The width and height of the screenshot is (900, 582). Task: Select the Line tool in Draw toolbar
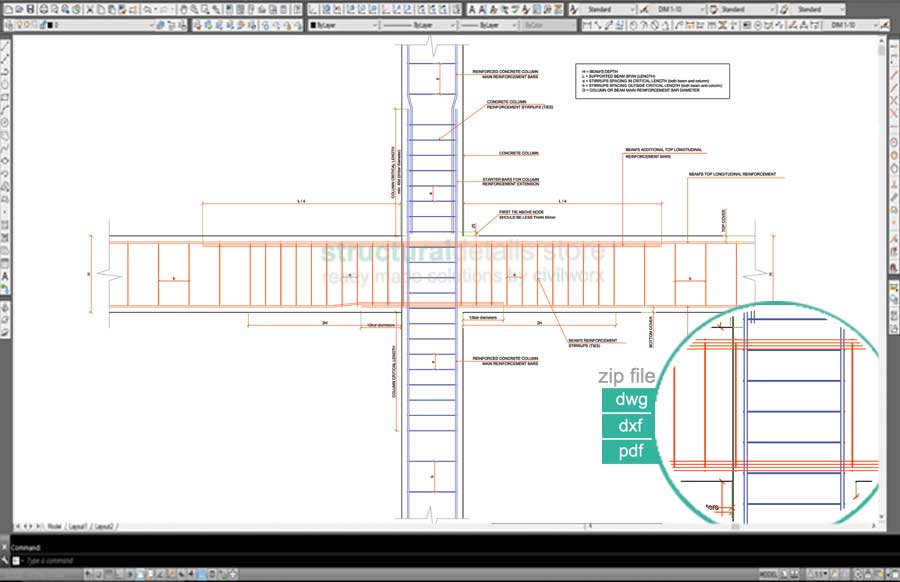coord(6,45)
